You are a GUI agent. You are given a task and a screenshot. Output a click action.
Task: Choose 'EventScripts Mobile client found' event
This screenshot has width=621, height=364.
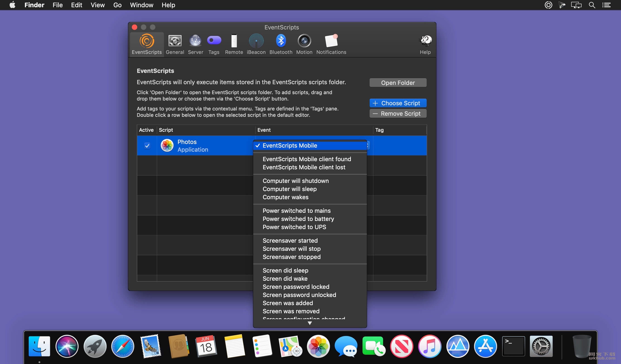pos(310,159)
